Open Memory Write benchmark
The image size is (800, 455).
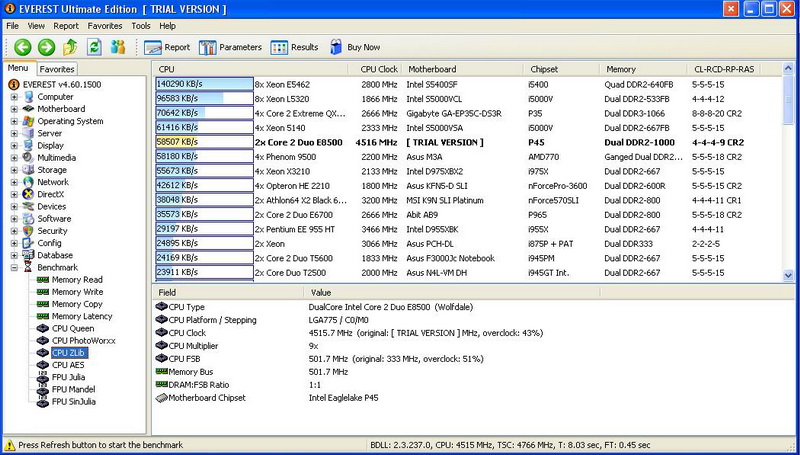click(77, 292)
